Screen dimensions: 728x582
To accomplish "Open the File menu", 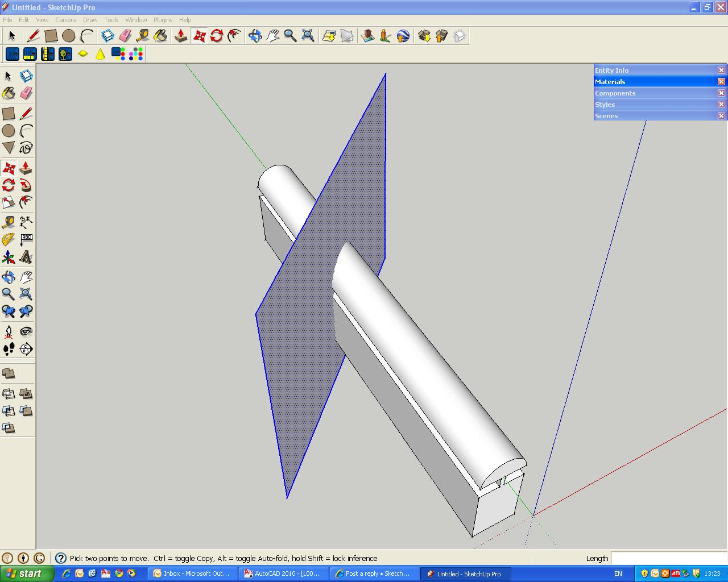I will (x=7, y=20).
